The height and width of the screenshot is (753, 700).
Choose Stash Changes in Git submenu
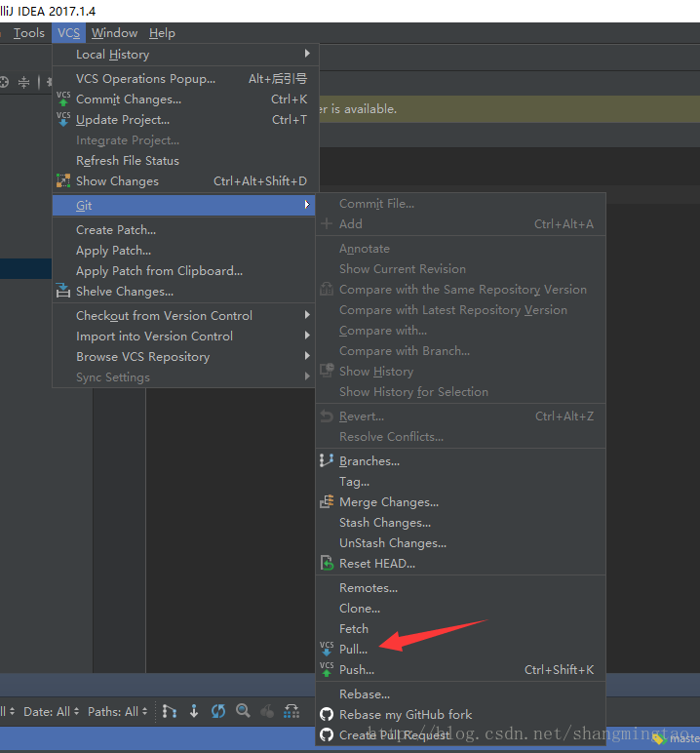click(460, 522)
